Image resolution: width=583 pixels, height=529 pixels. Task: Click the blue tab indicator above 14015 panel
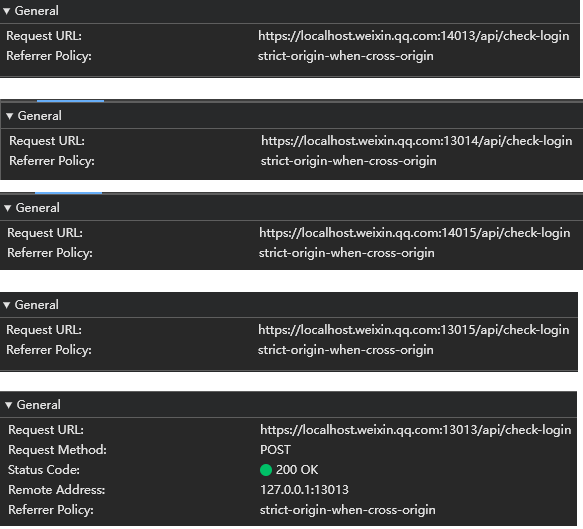point(68,193)
